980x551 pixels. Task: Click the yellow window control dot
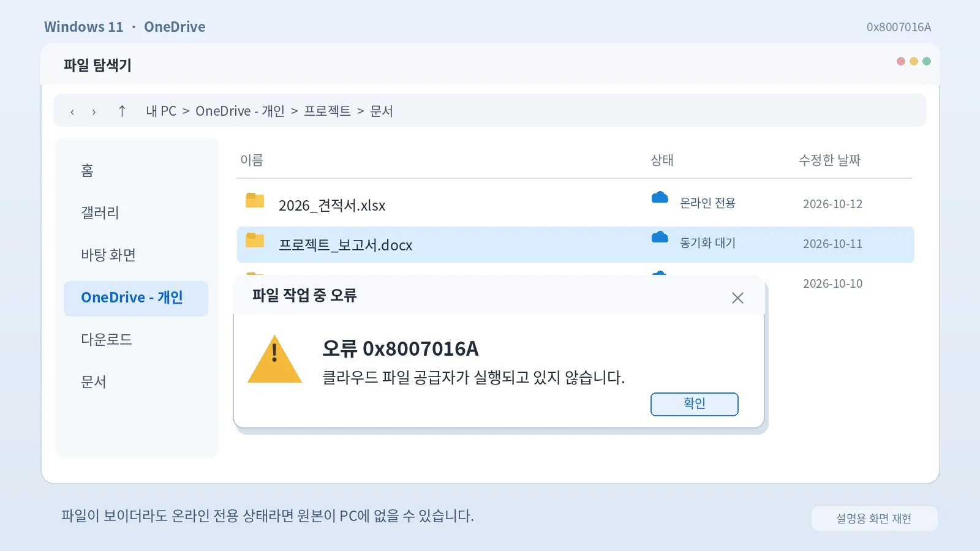pos(914,61)
